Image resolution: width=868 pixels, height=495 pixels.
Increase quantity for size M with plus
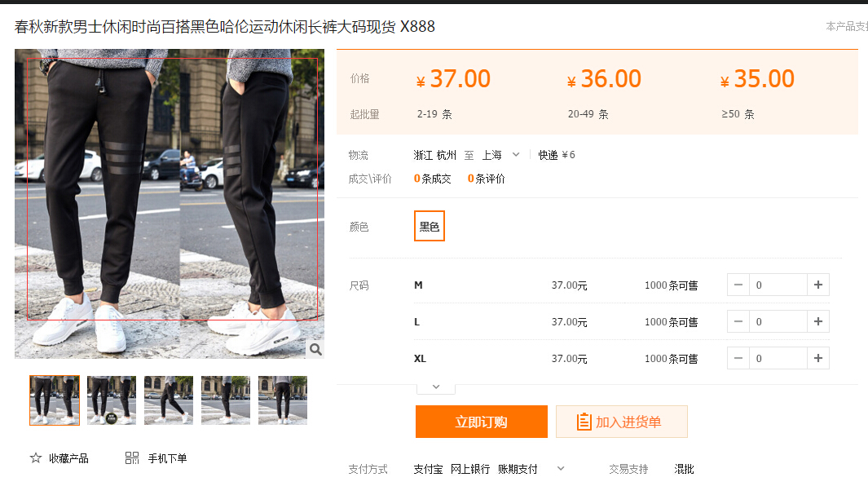818,285
